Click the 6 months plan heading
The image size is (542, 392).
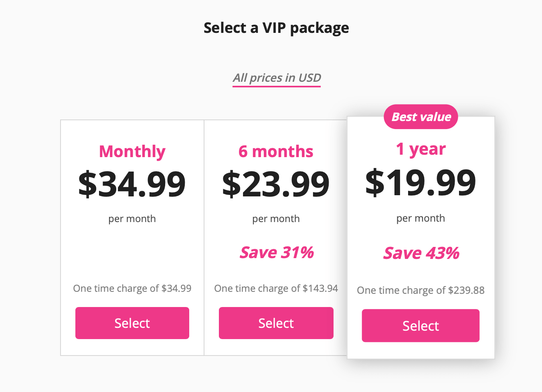(x=276, y=152)
